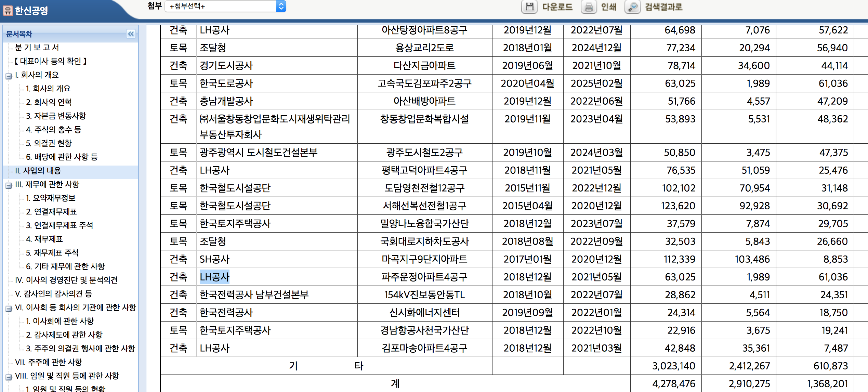Viewport: 868px width, 392px height.
Task: Click 밀양나노융합국가산단 cell
Action: [424, 224]
